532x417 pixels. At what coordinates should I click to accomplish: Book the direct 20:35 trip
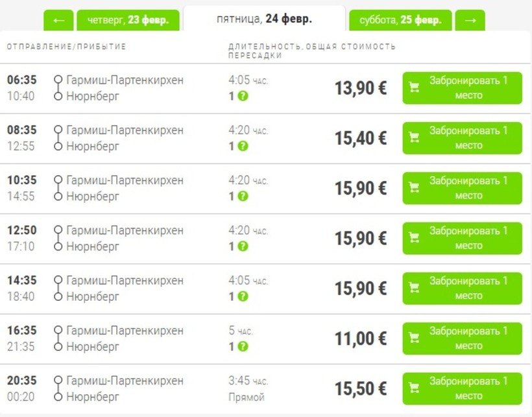(462, 388)
